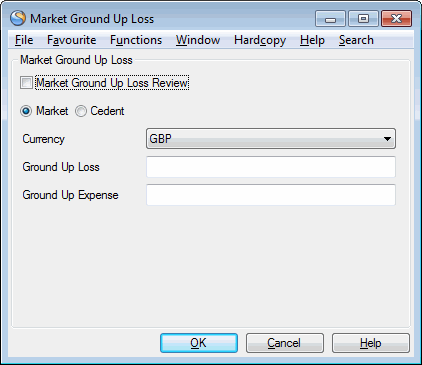The height and width of the screenshot is (365, 422).
Task: Click the application icon in title bar
Action: click(x=18, y=18)
